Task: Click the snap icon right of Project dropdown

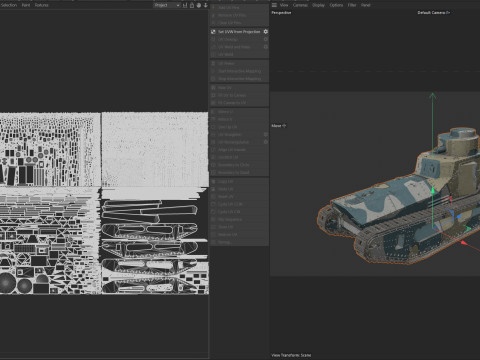Action: (185, 5)
